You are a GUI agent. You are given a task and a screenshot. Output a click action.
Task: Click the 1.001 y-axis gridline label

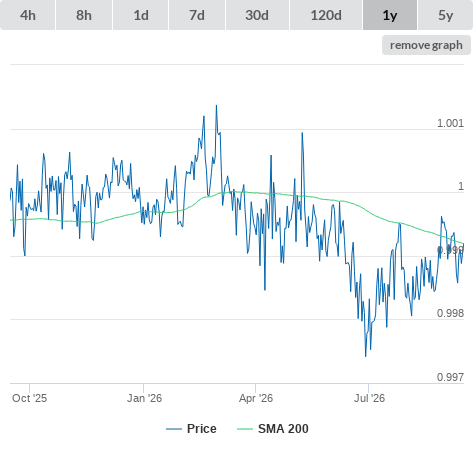[x=450, y=123]
